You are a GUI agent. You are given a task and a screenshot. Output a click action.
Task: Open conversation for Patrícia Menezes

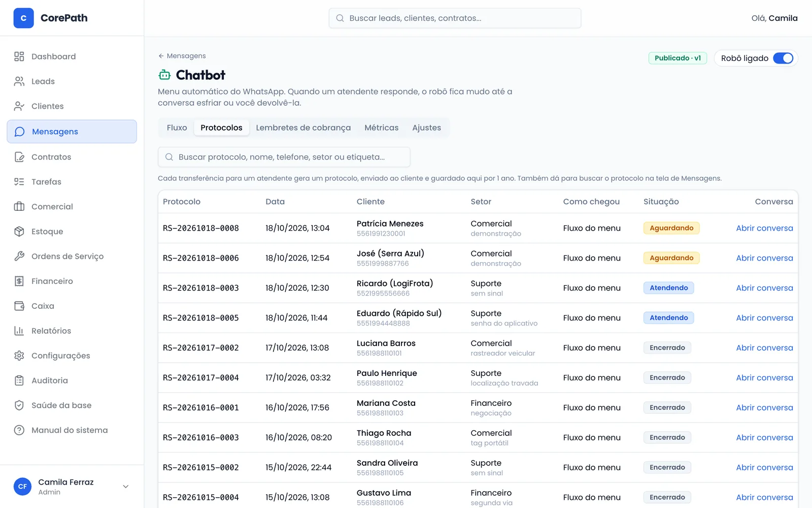click(x=764, y=229)
